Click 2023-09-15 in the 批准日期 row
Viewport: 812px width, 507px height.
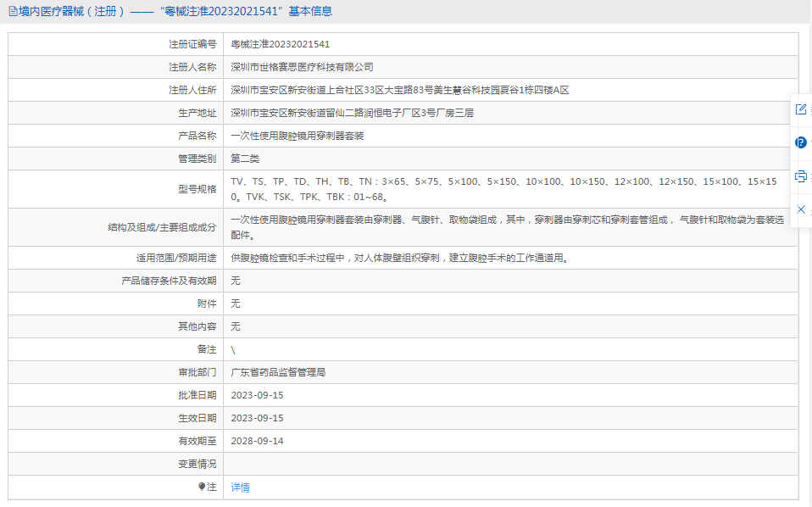click(257, 395)
